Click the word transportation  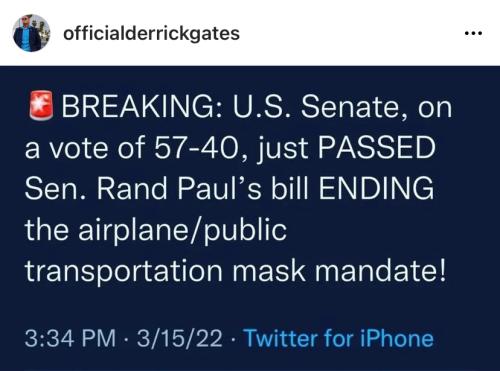point(124,272)
